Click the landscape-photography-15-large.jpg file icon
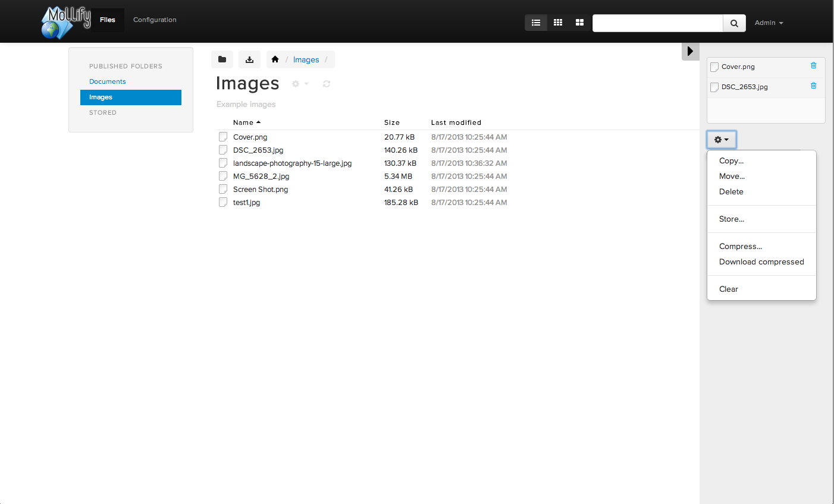The image size is (834, 504). point(223,163)
